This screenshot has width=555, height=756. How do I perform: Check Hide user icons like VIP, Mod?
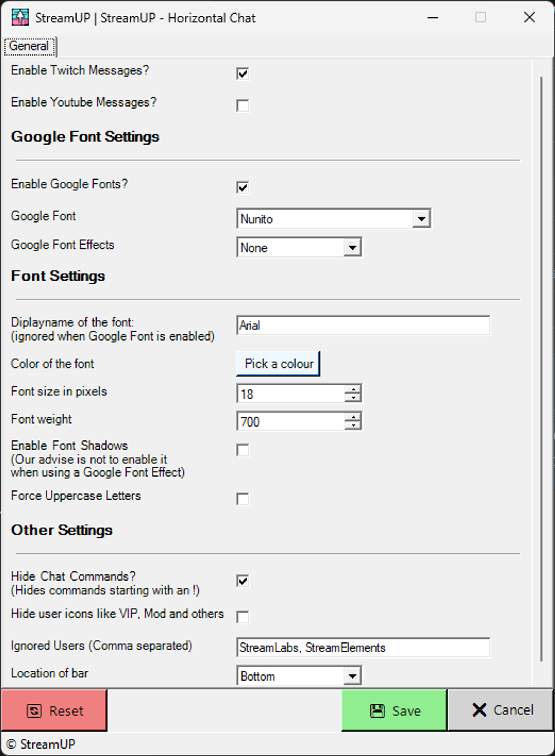tap(243, 617)
